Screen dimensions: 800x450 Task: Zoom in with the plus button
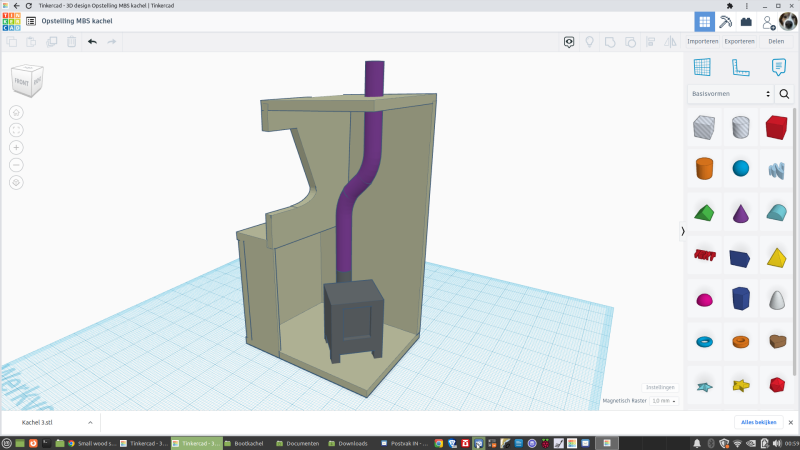[x=16, y=147]
